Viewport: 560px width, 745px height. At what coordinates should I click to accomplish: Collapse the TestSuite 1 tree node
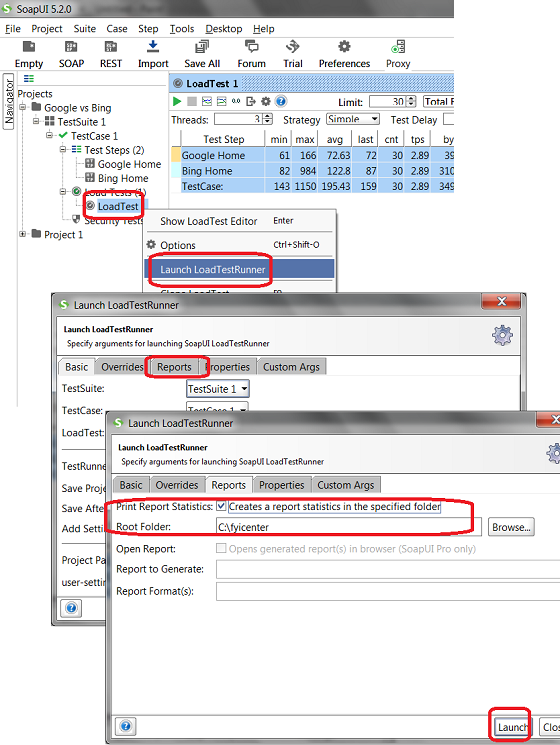pyautogui.click(x=36, y=122)
